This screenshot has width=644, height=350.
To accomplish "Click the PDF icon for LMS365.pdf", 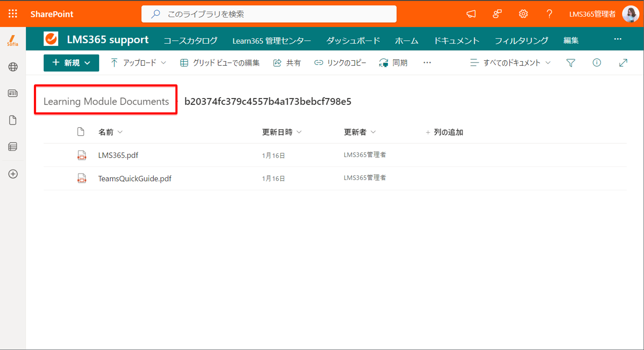I will click(82, 155).
